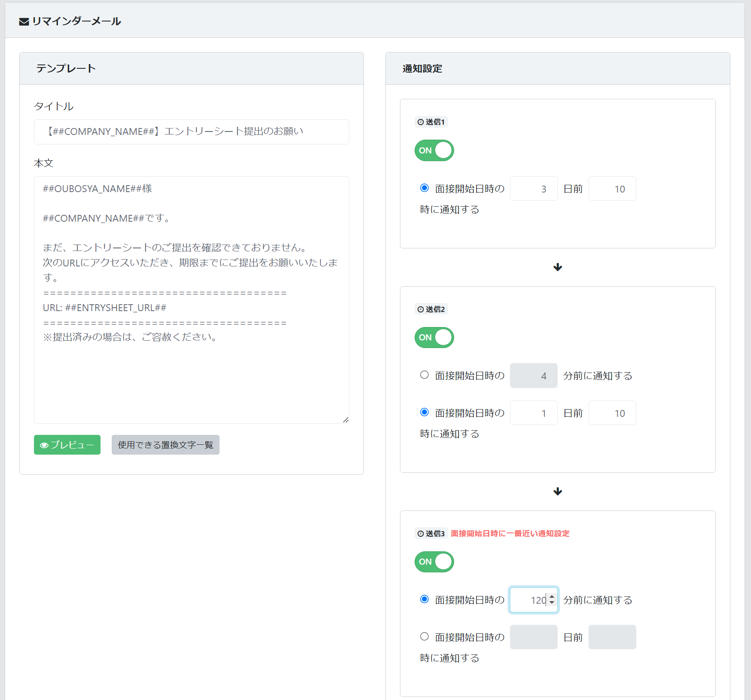
Task: Click inside the 本文 textarea
Action: [x=192, y=300]
